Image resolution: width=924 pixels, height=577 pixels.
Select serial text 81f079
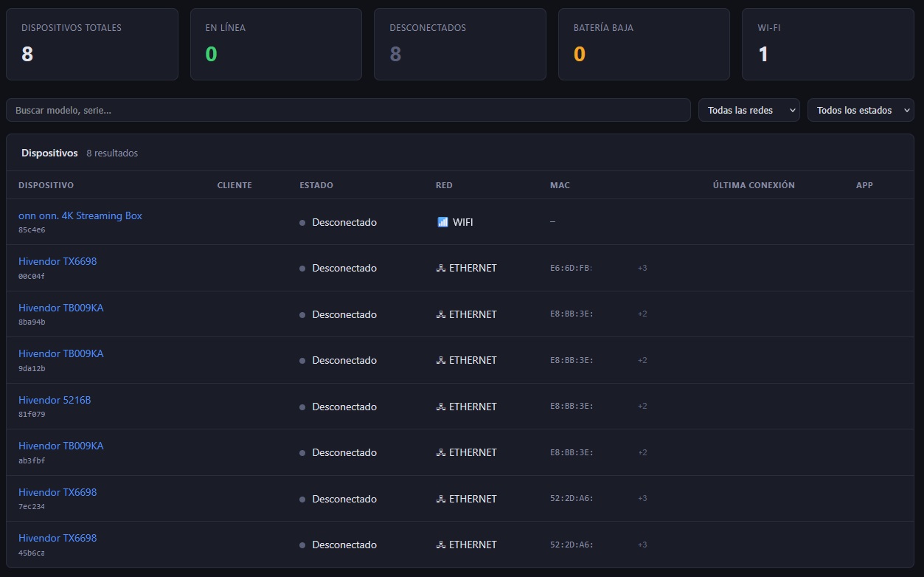tap(32, 415)
